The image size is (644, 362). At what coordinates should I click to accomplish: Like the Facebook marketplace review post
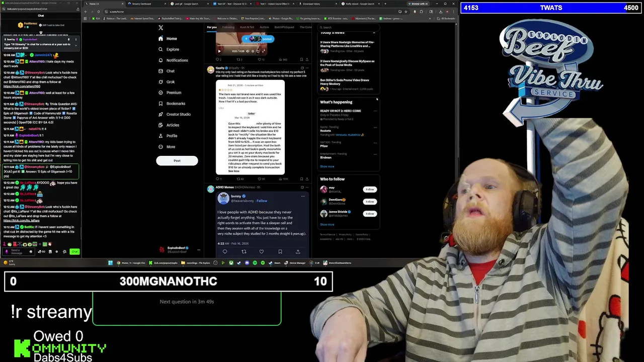coord(260,178)
